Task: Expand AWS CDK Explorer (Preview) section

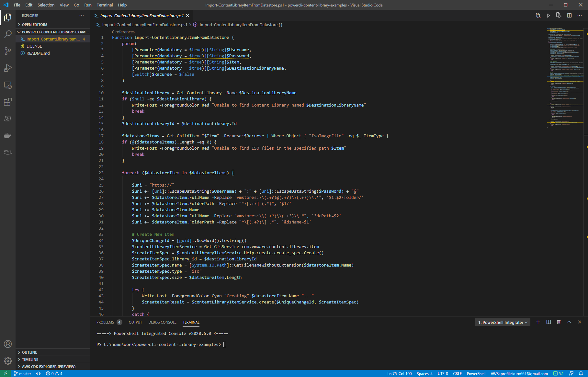Action: [53, 367]
